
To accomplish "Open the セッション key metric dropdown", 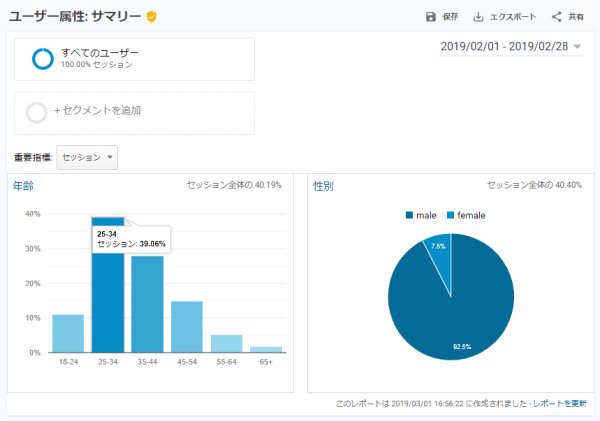I will (87, 157).
